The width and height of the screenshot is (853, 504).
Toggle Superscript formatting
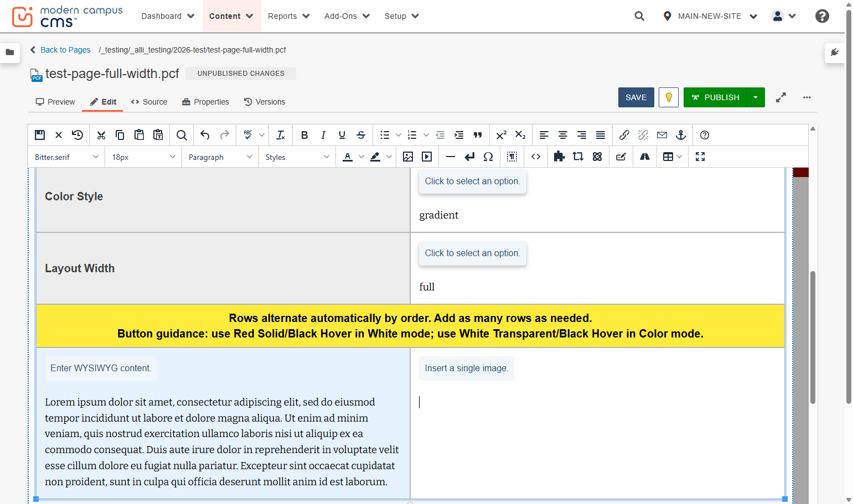502,135
